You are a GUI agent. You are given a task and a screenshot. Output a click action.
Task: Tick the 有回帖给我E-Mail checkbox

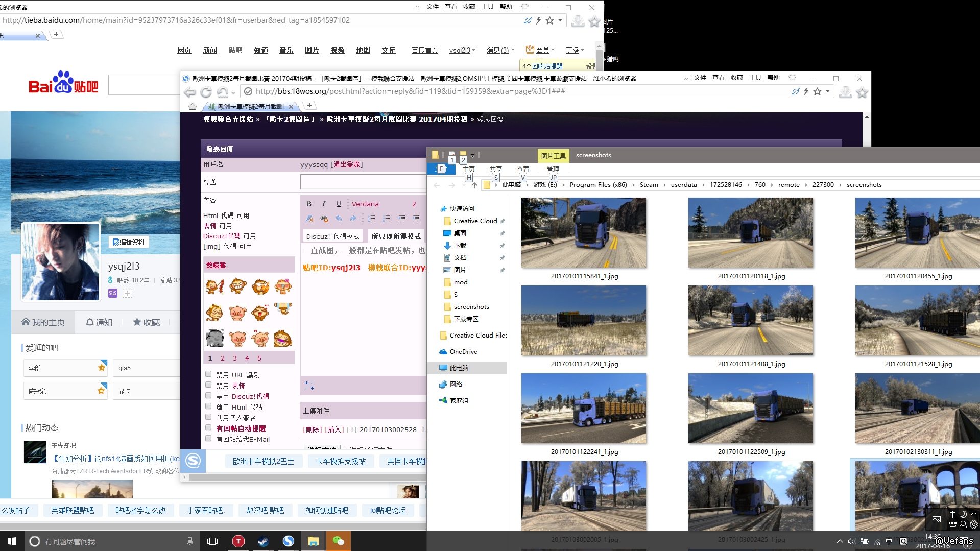[x=208, y=439]
